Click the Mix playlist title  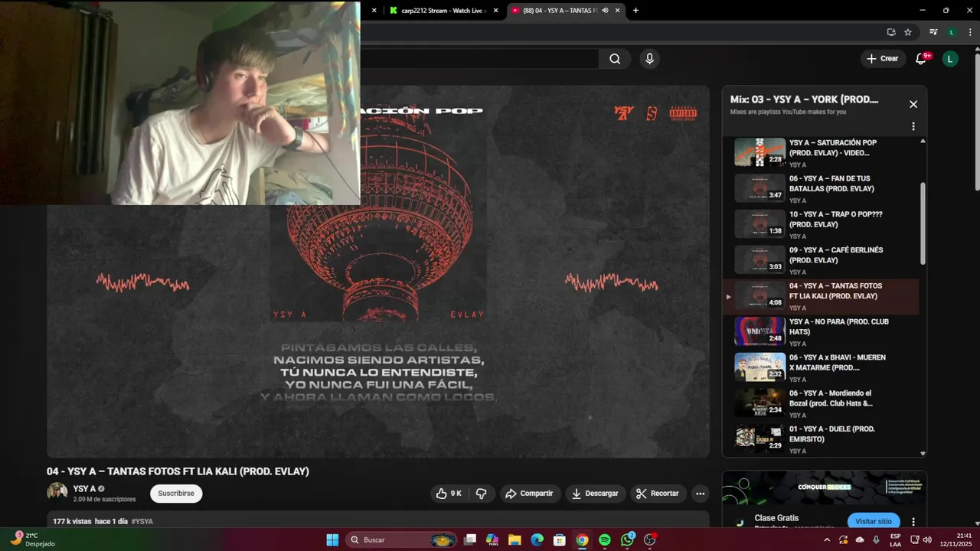tap(804, 99)
